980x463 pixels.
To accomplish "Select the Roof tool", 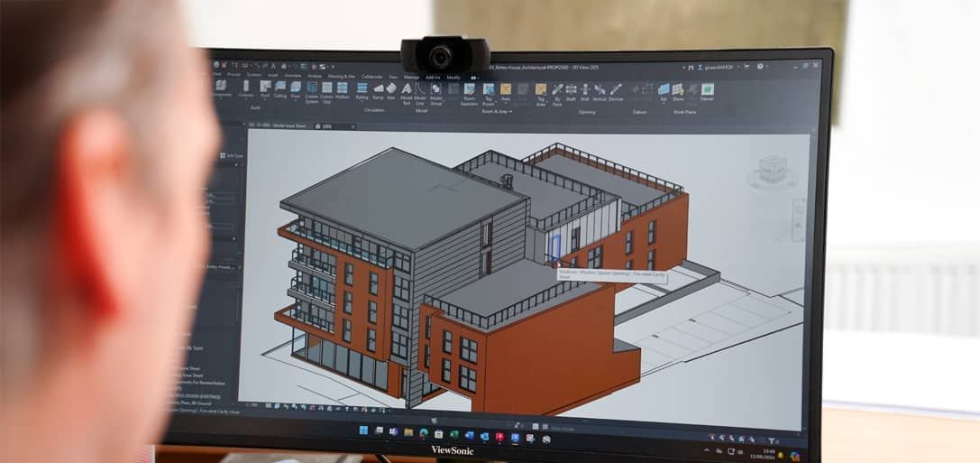I will click(x=265, y=88).
